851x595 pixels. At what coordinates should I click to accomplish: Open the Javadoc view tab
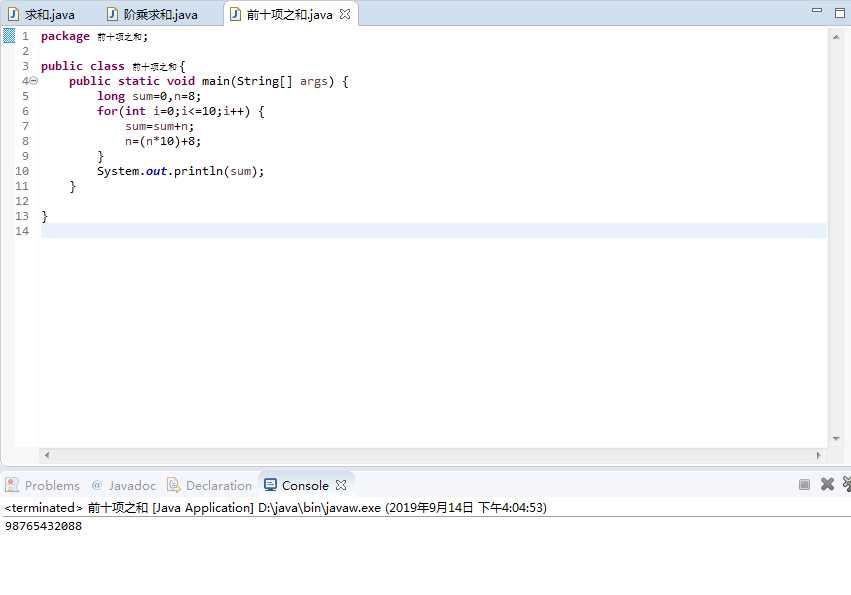coord(124,485)
